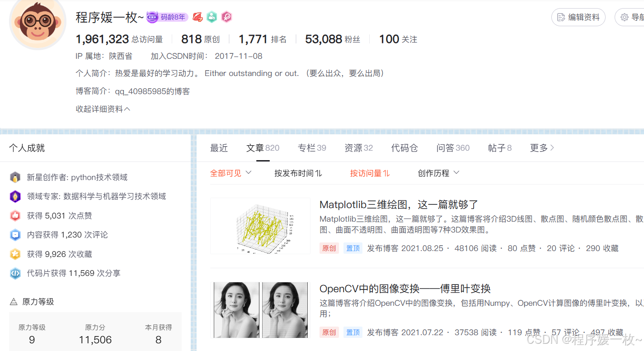Switch to the 专栏39 tab
644x351 pixels.
coord(312,148)
